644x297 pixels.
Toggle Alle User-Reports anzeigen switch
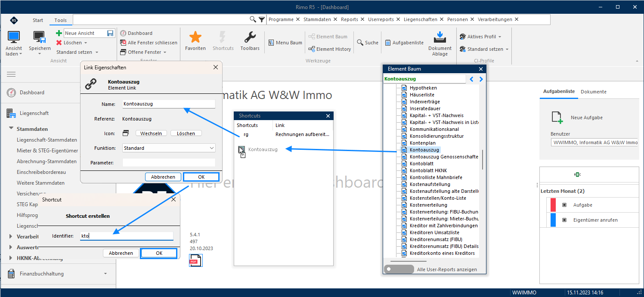click(398, 269)
